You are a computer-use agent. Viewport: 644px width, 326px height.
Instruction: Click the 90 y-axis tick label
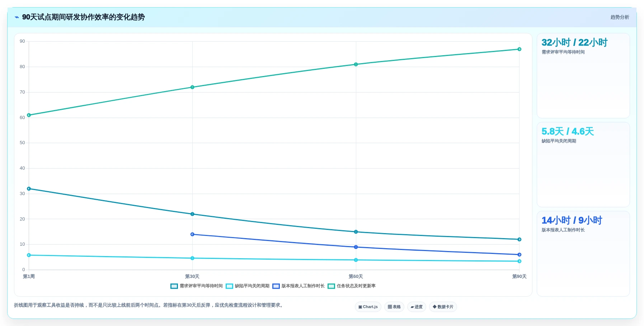[22, 41]
